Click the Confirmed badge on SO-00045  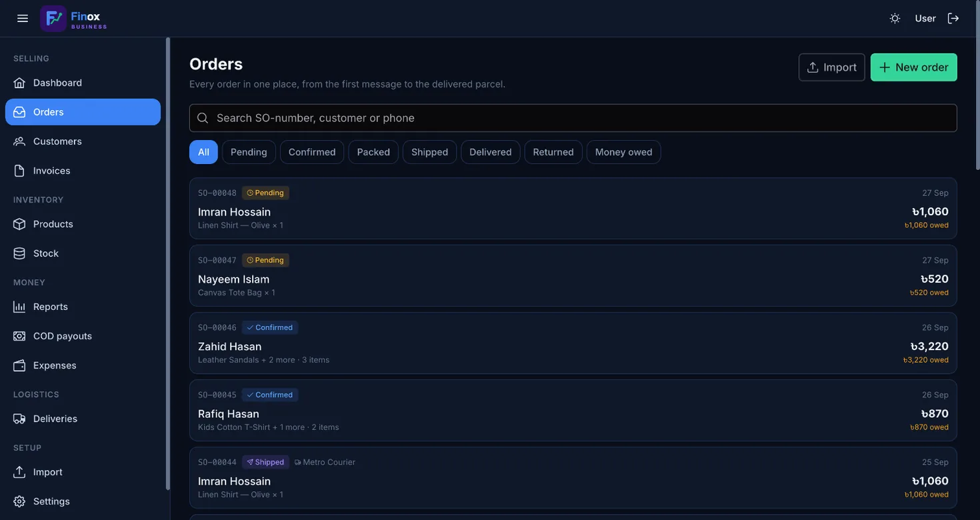270,395
